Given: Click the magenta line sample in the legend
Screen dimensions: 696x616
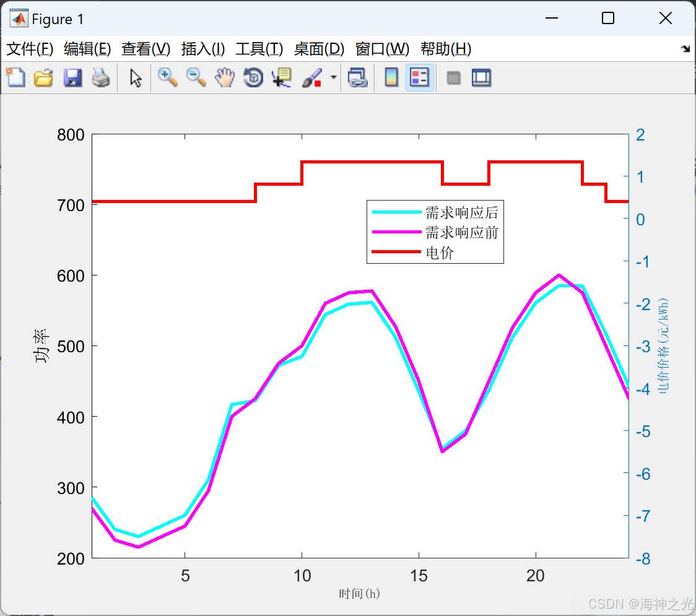Looking at the screenshot, I should (396, 232).
